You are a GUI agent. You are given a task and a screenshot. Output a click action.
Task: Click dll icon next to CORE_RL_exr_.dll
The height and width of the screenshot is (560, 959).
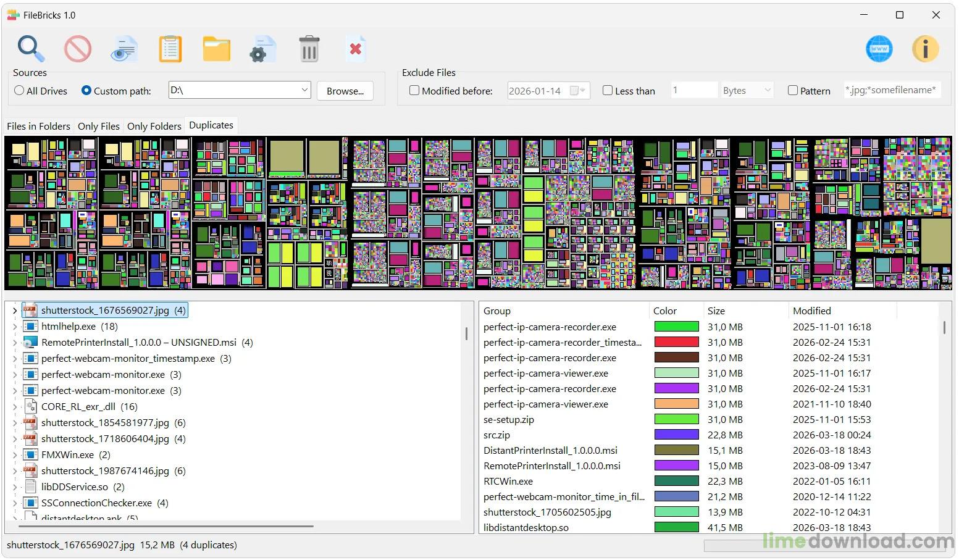30,406
